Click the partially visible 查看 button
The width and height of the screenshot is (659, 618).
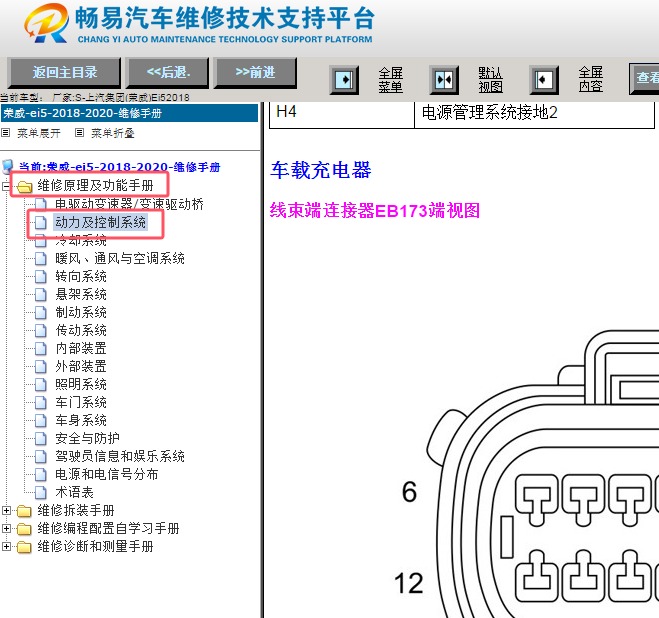pos(644,78)
